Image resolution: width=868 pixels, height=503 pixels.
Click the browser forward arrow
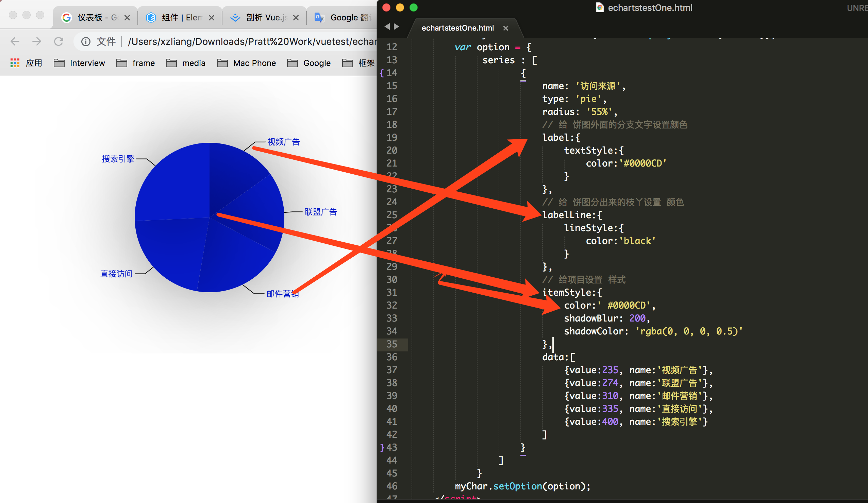[x=36, y=42]
